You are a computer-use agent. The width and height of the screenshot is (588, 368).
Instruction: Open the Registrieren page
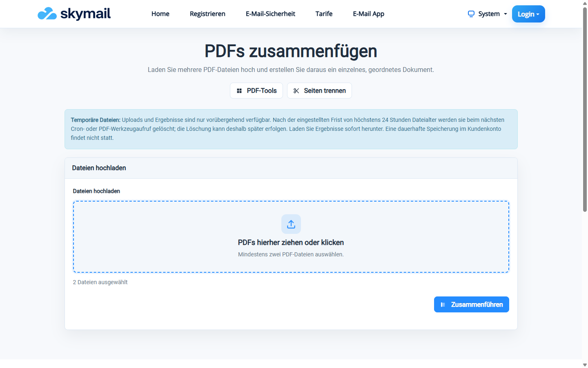coord(207,14)
